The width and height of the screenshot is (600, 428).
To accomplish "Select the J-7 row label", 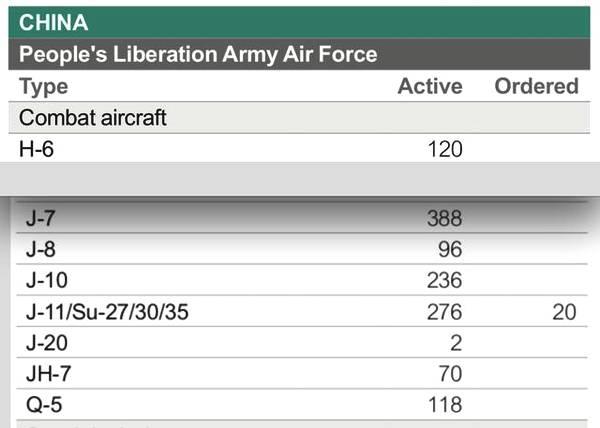I will (41, 218).
